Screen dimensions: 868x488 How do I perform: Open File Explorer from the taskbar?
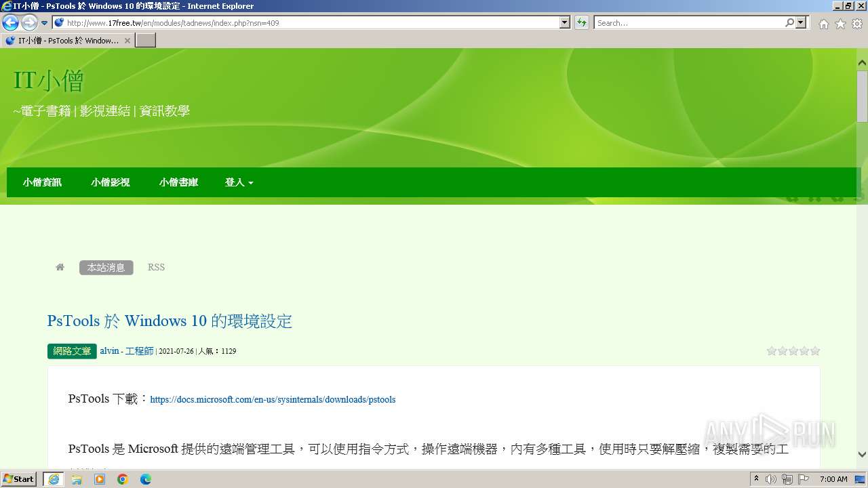77,479
